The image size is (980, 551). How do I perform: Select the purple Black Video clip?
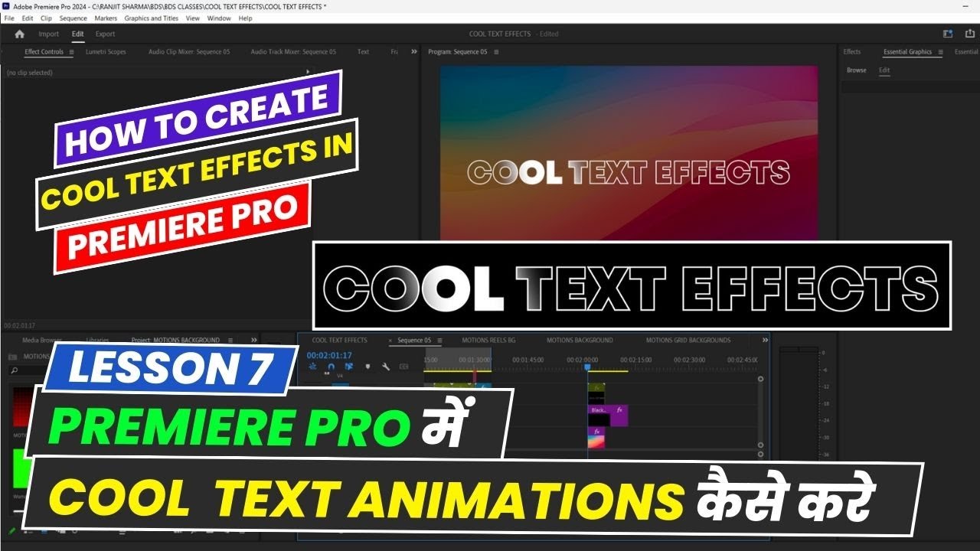tap(608, 416)
